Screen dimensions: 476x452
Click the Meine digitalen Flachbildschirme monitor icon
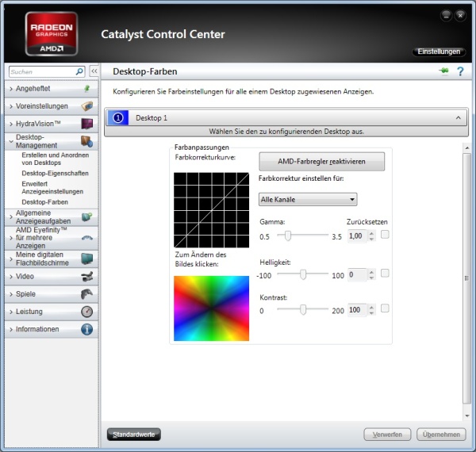[87, 259]
